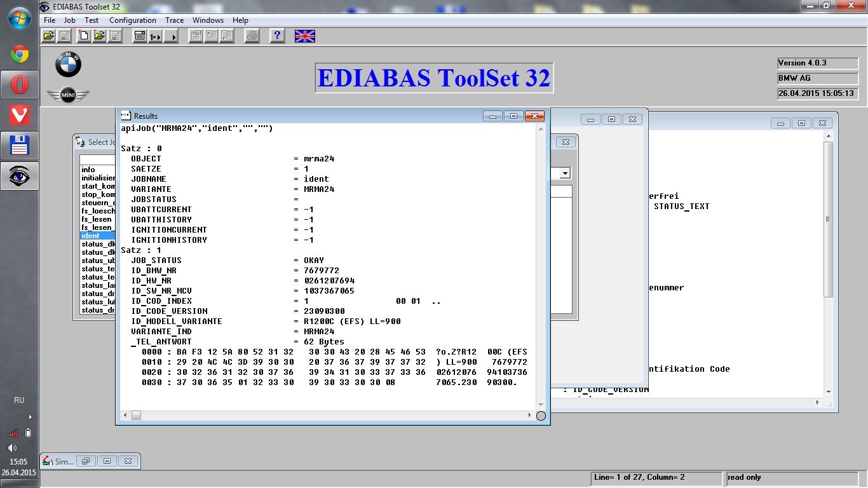The width and height of the screenshot is (868, 488).
Task: Select the info job in the list
Action: pos(88,170)
